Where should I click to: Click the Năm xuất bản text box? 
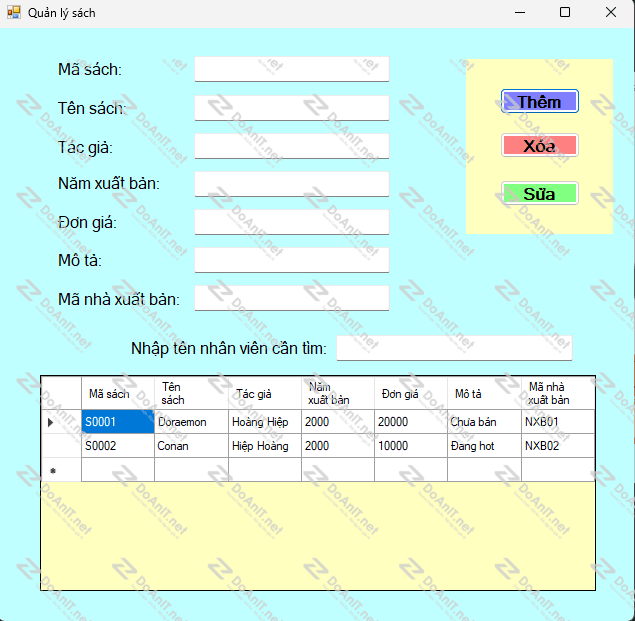tap(291, 184)
